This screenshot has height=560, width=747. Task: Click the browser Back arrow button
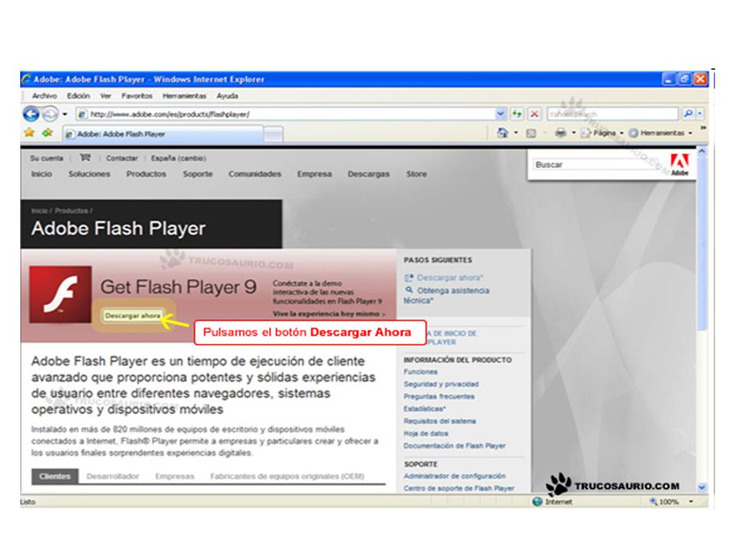pyautogui.click(x=31, y=114)
